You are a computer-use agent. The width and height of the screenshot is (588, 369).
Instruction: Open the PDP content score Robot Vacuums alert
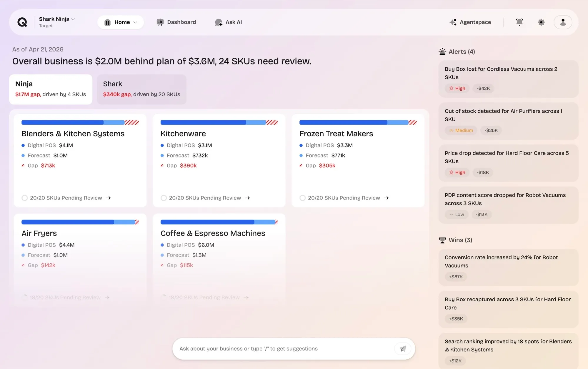pos(508,205)
